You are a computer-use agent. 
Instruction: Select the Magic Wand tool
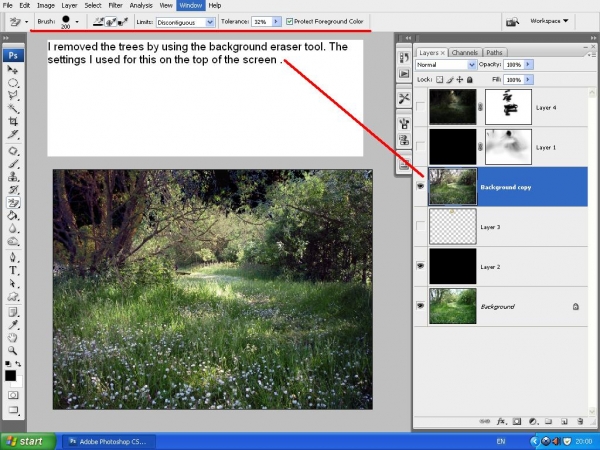pos(13,109)
